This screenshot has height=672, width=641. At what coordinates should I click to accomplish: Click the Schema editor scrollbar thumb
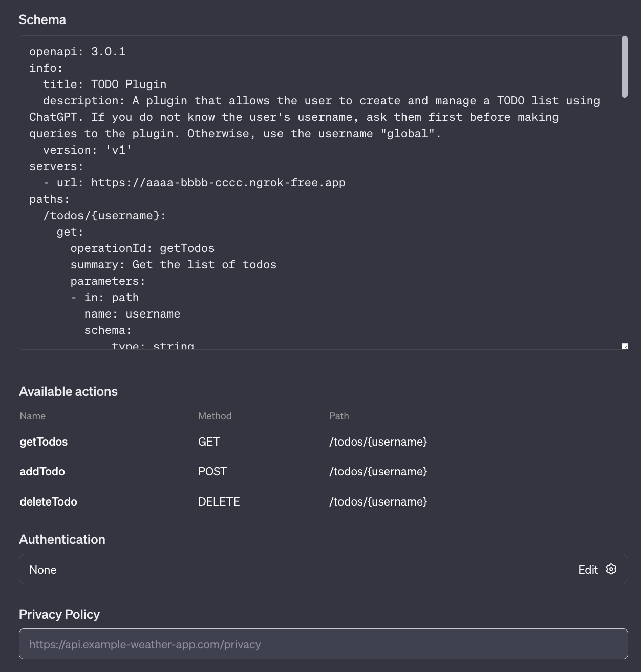624,67
